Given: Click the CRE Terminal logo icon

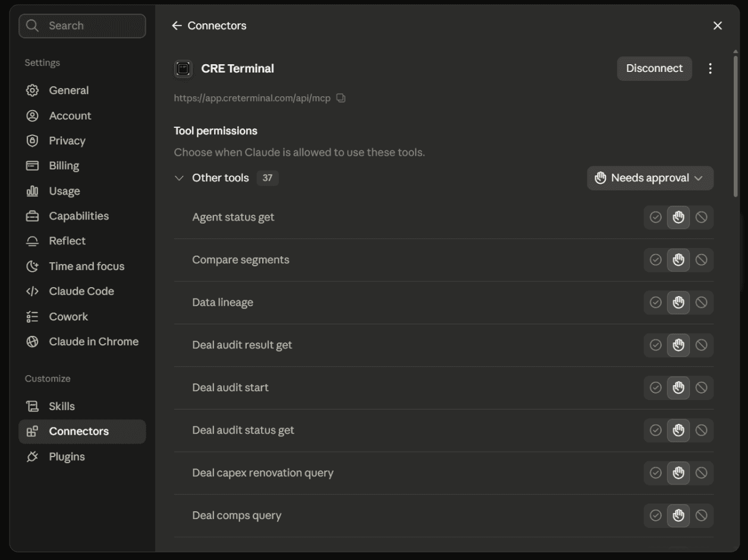Looking at the screenshot, I should [183, 69].
